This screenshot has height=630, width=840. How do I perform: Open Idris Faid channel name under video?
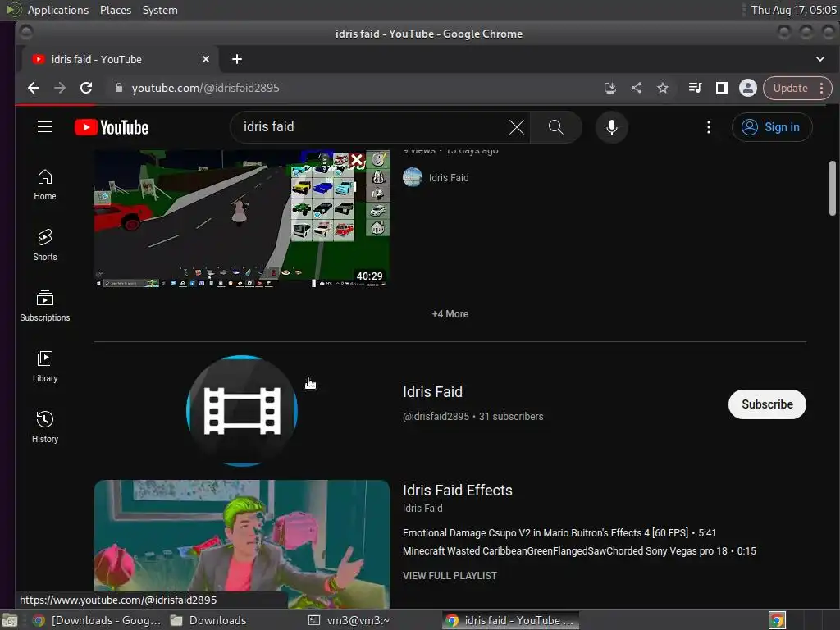pyautogui.click(x=449, y=177)
